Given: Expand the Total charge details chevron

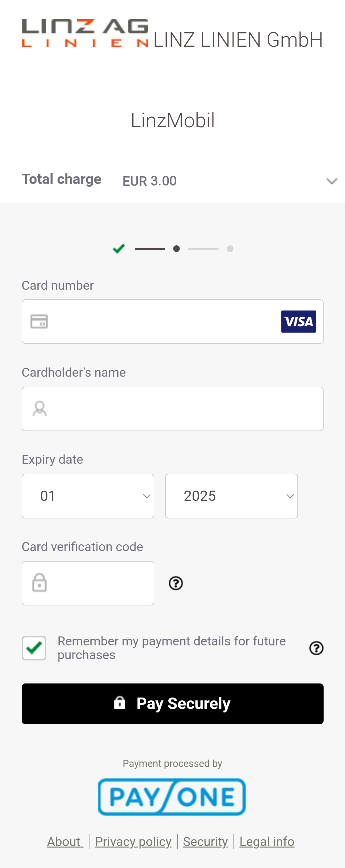Looking at the screenshot, I should point(332,181).
